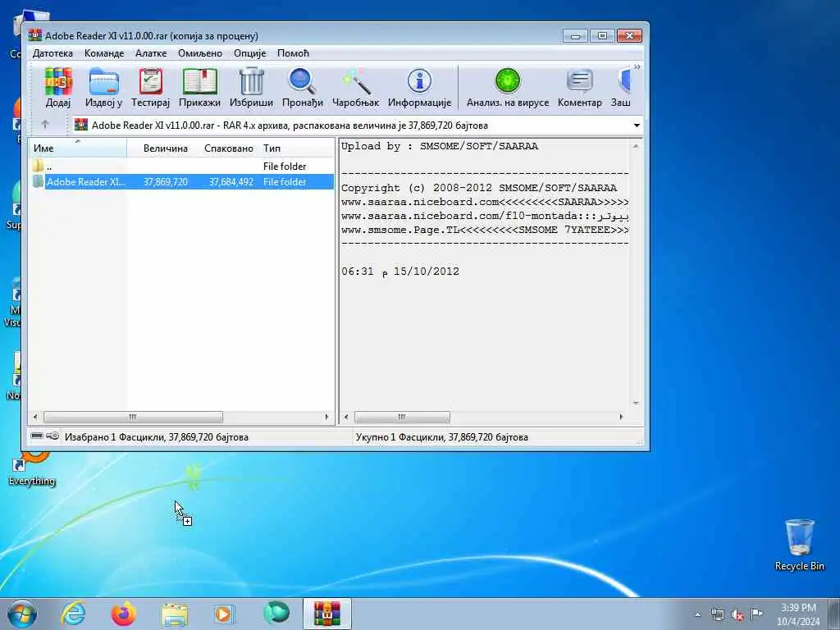Sort by the Име column header
This screenshot has height=630, width=840.
[78, 148]
